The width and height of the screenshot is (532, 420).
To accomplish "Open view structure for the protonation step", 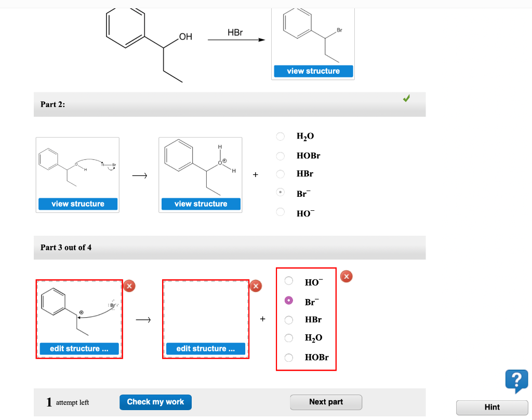I will (77, 204).
